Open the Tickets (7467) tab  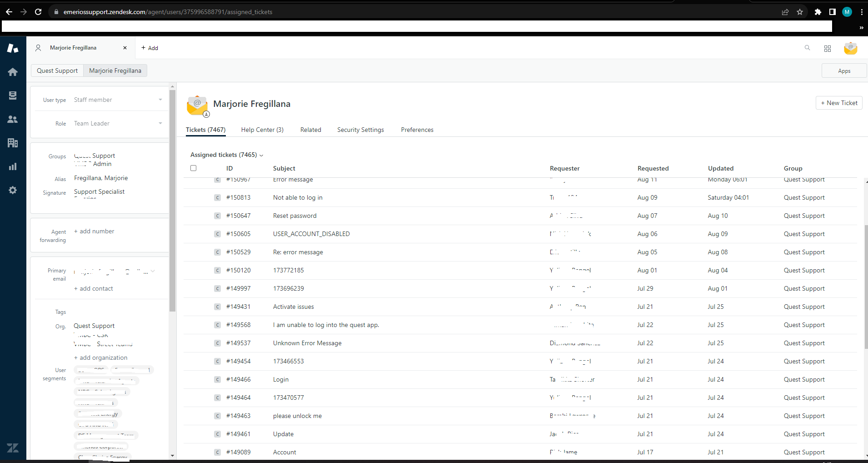206,130
